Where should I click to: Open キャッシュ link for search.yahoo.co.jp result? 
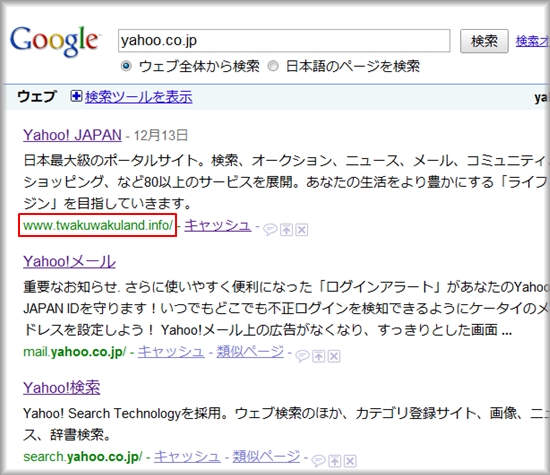[187, 456]
